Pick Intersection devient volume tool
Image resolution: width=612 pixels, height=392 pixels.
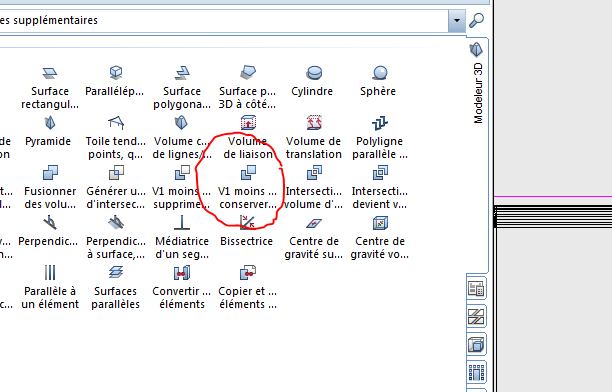(380, 187)
